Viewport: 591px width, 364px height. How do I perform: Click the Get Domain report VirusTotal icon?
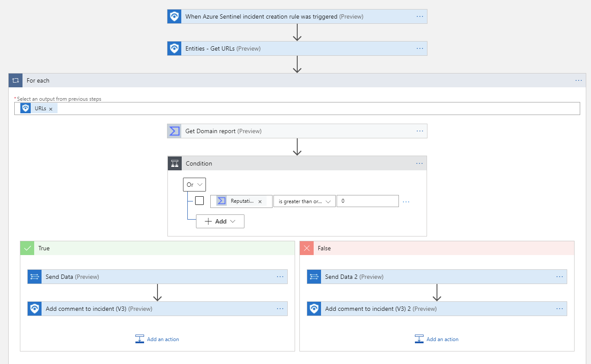click(174, 131)
